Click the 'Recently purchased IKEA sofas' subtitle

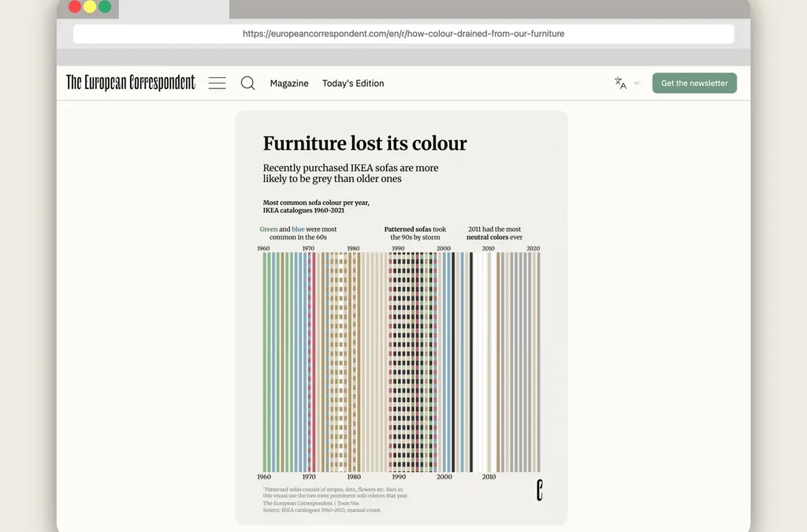click(x=351, y=173)
